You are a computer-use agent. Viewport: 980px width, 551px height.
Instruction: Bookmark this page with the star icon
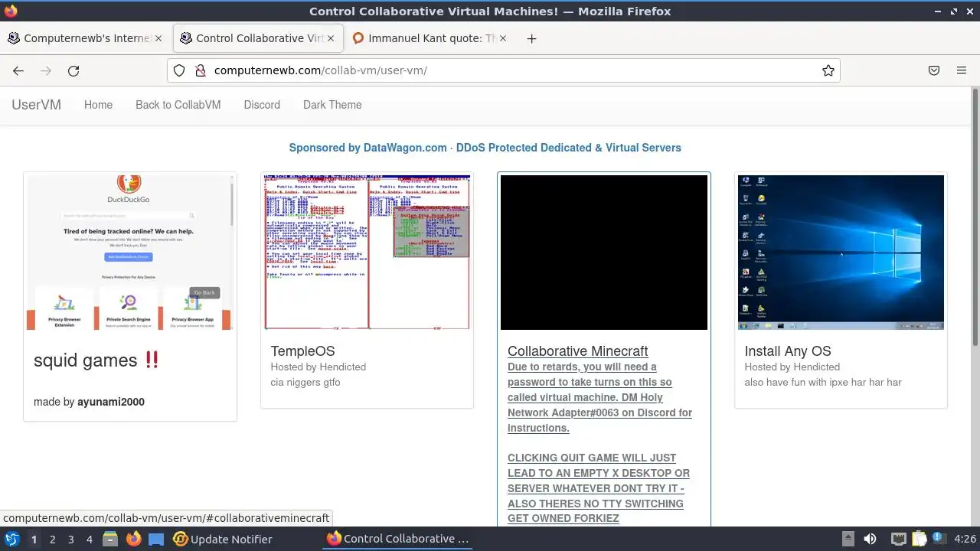(x=828, y=70)
